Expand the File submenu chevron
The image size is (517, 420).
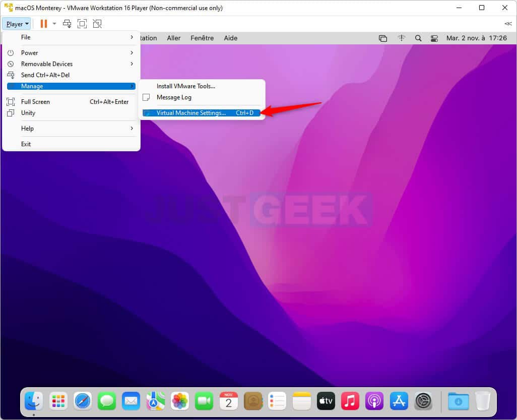click(x=132, y=37)
